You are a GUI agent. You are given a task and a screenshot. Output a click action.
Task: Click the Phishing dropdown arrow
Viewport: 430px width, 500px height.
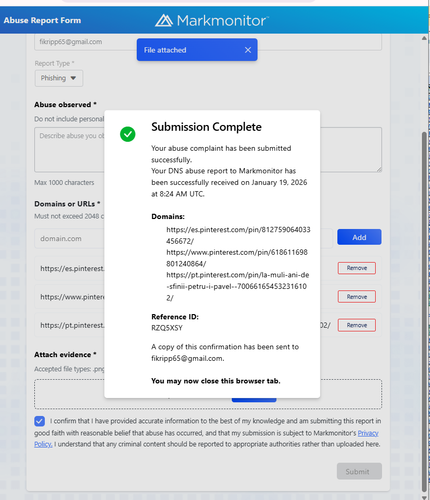[73, 78]
